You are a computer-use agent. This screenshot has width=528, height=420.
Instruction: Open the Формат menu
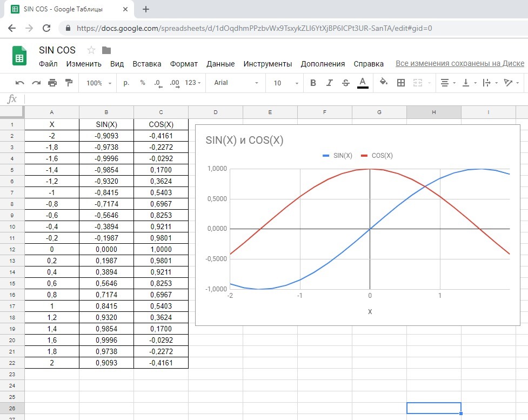[184, 64]
